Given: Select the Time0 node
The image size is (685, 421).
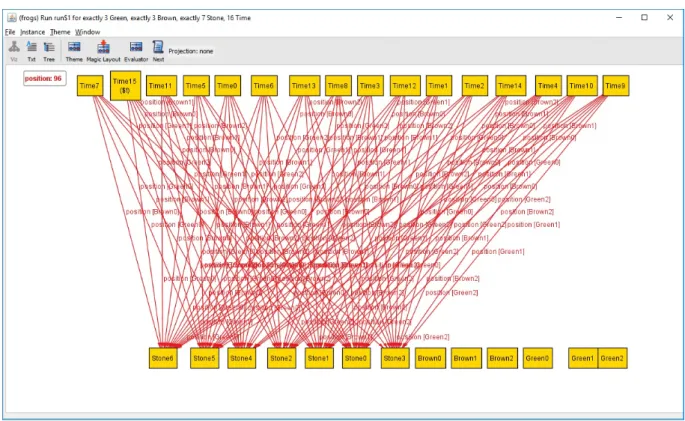Looking at the screenshot, I should pos(228,86).
